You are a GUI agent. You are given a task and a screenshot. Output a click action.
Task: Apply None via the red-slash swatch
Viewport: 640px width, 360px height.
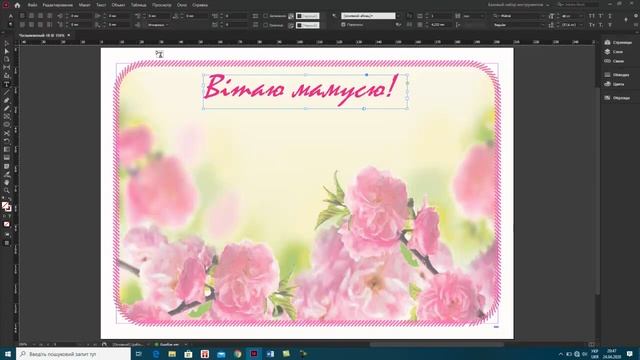click(x=7, y=224)
